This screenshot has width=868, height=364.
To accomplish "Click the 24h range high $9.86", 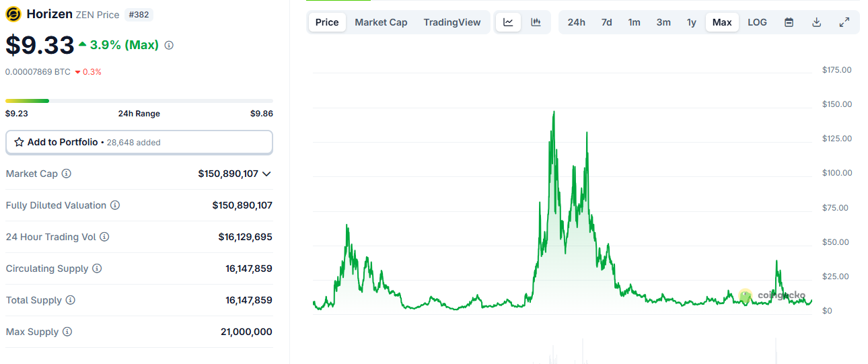I will pyautogui.click(x=262, y=114).
